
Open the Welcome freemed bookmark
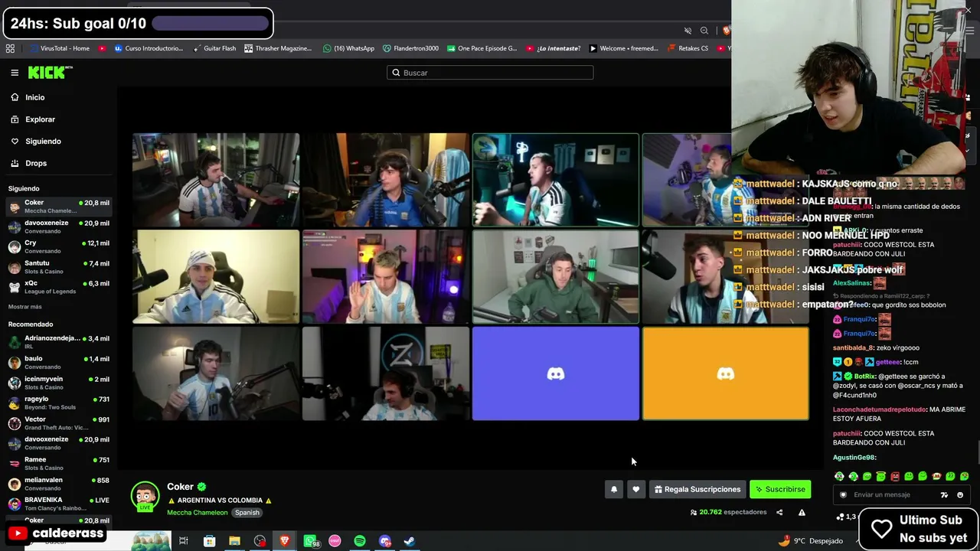623,48
